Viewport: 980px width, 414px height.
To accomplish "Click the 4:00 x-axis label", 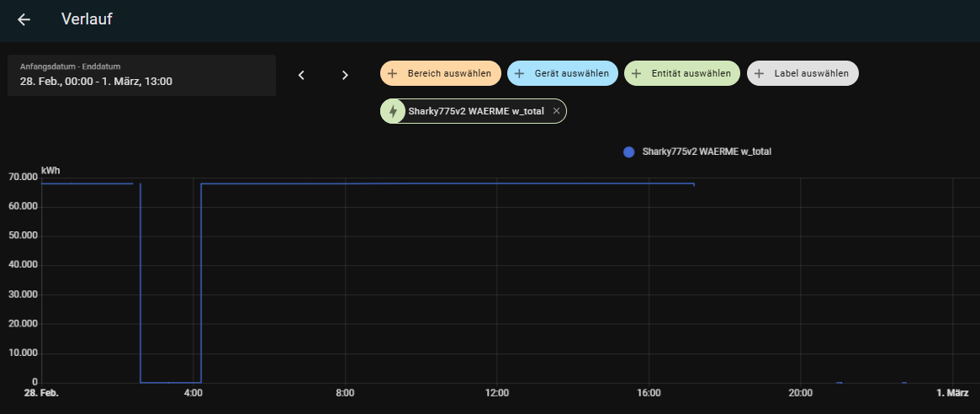I will 193,393.
